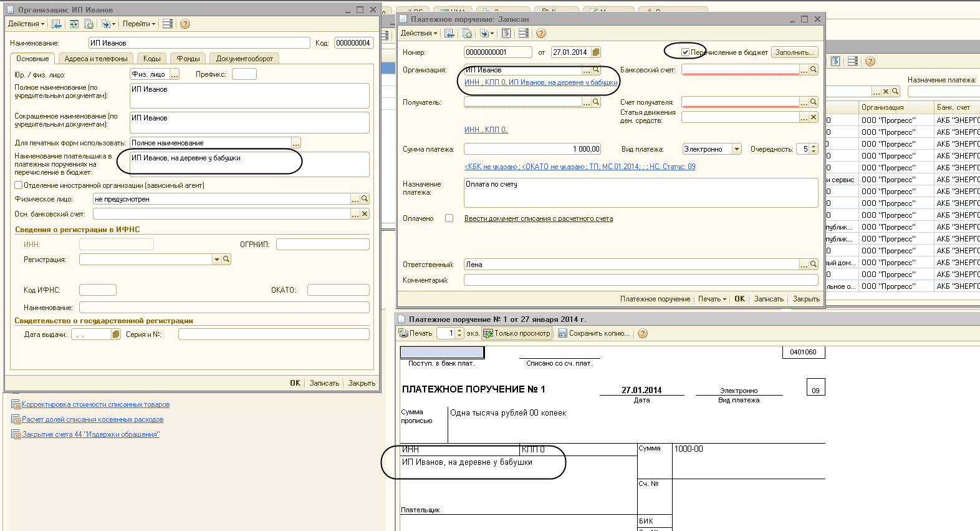
Task: Clear the Осн. банковский счет field with the X icon
Action: point(365,214)
